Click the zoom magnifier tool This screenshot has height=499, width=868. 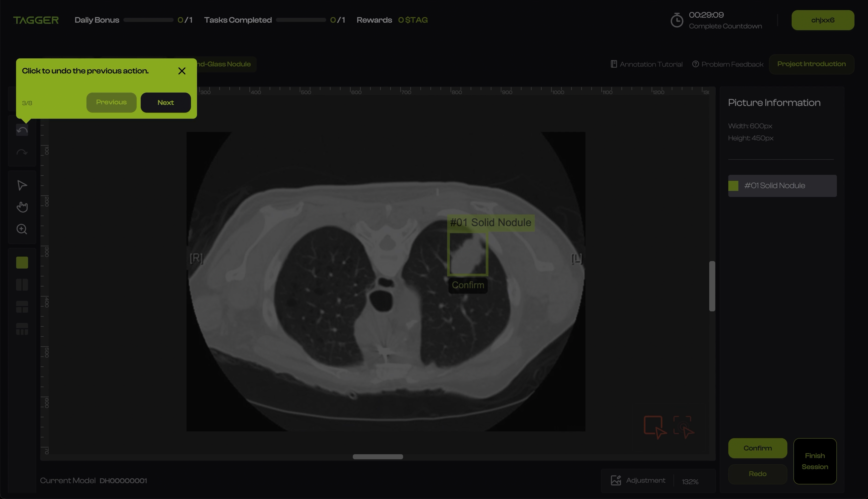pyautogui.click(x=22, y=229)
